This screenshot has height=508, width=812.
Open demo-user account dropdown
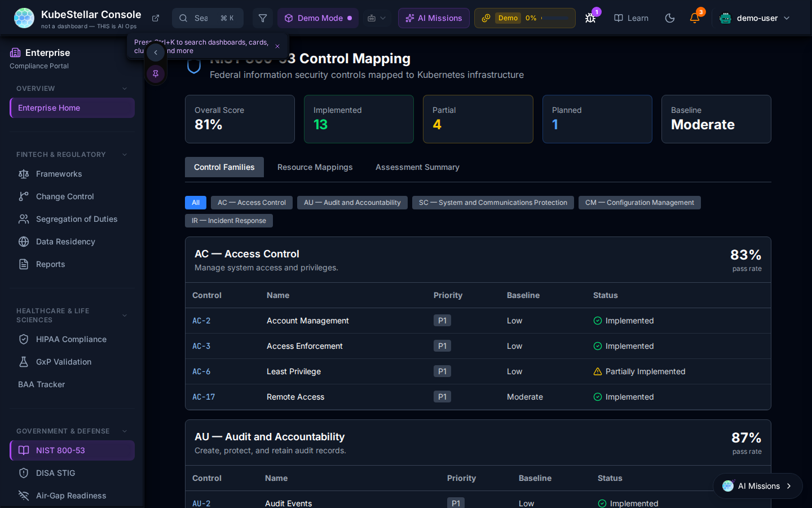pyautogui.click(x=754, y=18)
